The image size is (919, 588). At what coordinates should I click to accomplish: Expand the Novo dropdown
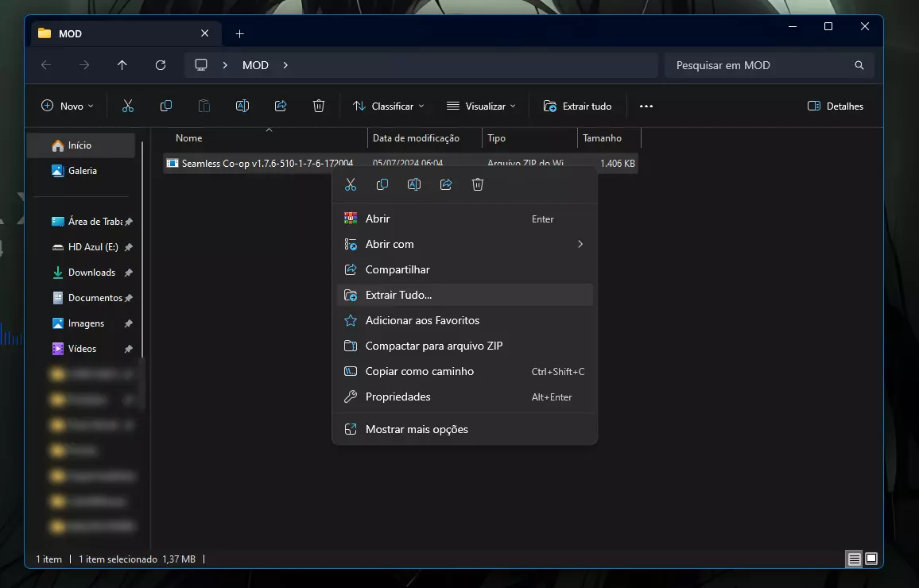point(68,106)
